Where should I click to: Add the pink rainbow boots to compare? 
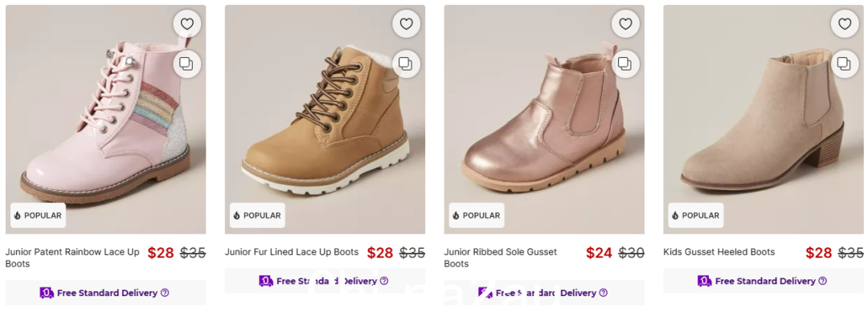[187, 64]
